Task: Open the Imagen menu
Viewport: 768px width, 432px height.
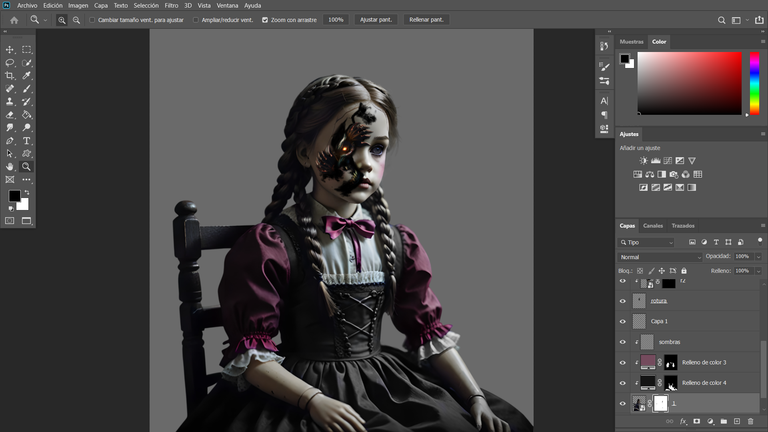Action: point(78,5)
